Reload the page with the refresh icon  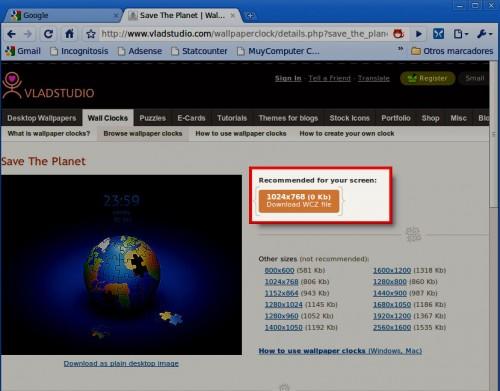(x=48, y=34)
